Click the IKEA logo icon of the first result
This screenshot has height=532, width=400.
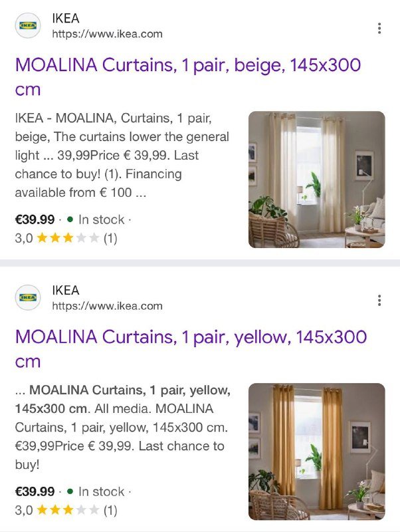tap(28, 25)
